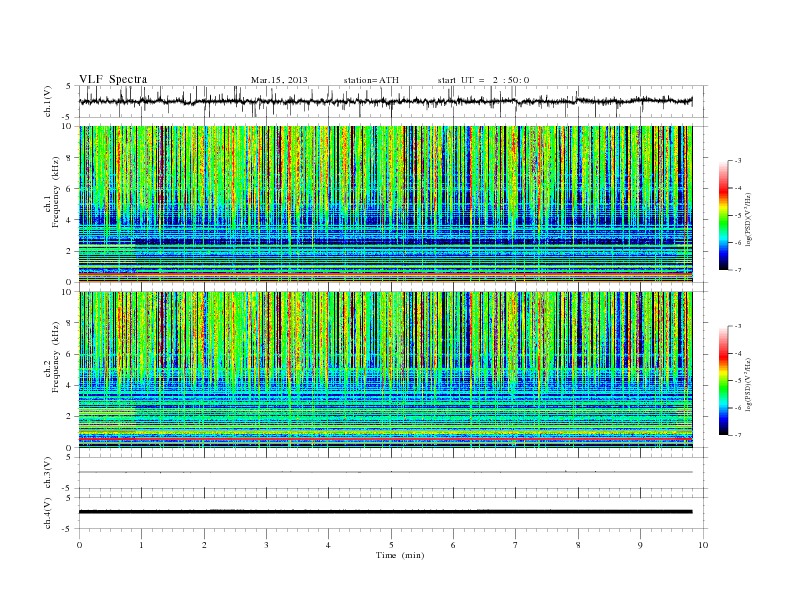Click the "2" kHz tick of ch.2 spectrogram
Viewport: 792px width, 612px height.
pyautogui.click(x=70, y=417)
